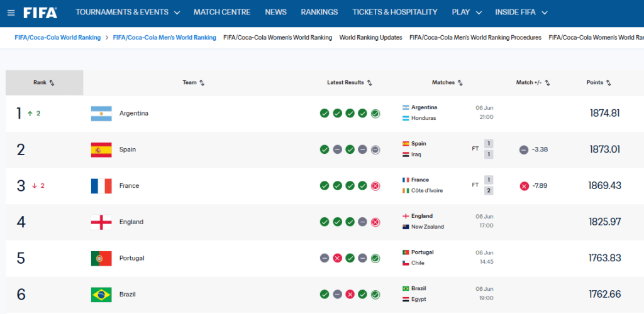Click the Brazil flag in the Team column

tap(101, 295)
